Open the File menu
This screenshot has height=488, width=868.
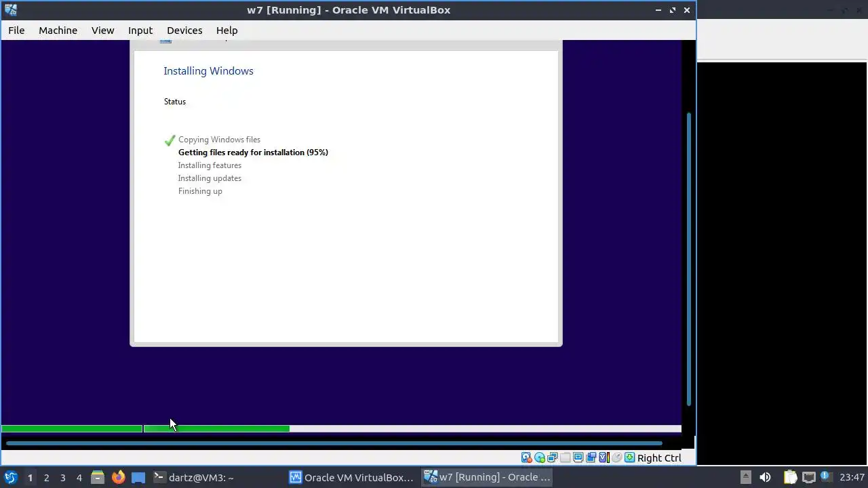click(x=16, y=30)
